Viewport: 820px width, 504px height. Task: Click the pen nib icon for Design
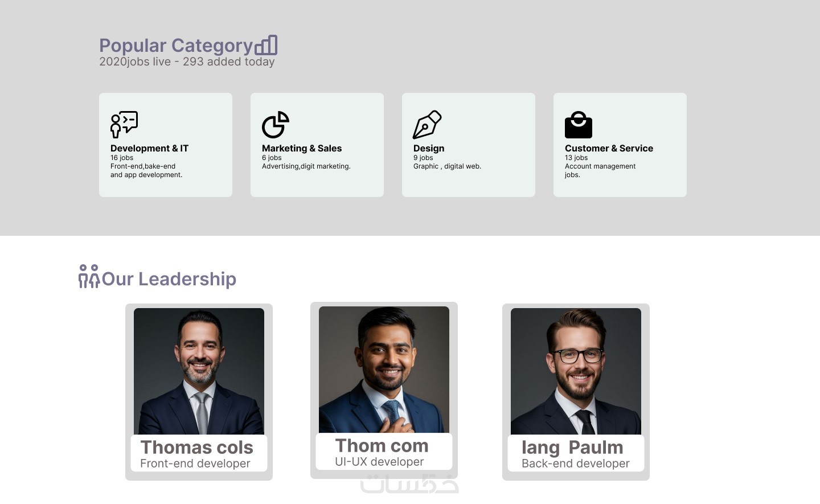click(427, 124)
